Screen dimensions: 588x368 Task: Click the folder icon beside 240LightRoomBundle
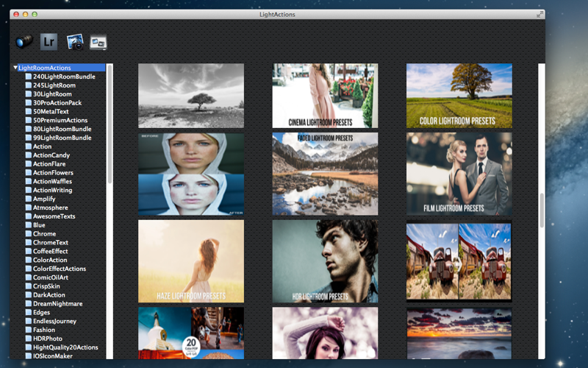point(29,77)
